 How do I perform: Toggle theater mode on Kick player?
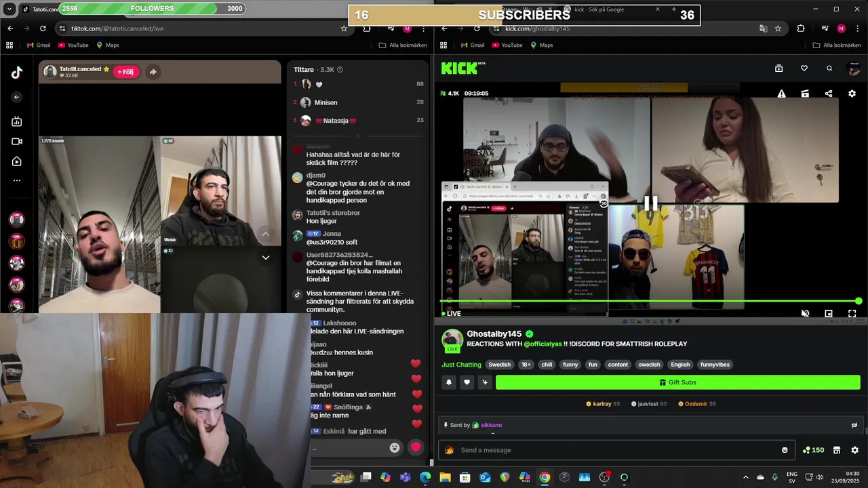[x=829, y=314]
